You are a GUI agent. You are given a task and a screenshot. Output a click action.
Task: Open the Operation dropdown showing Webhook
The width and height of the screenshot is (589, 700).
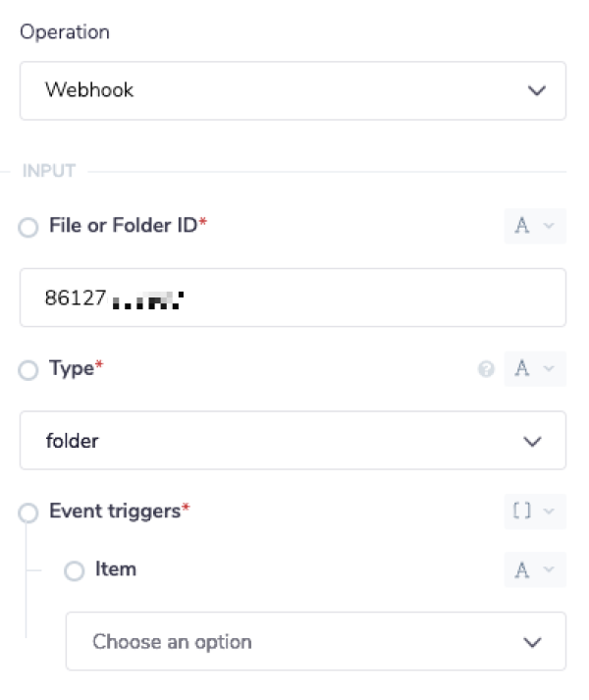[293, 90]
